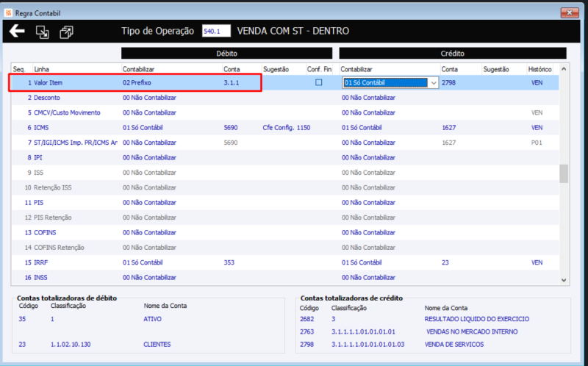Select the ISS row label

click(x=39, y=173)
